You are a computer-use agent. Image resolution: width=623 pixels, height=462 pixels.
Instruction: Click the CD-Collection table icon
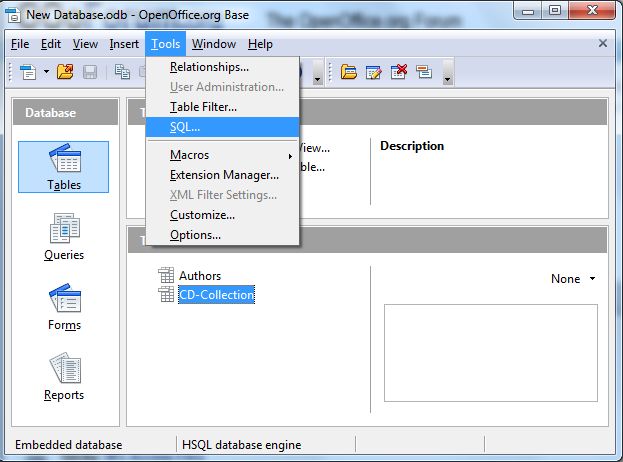click(x=166, y=294)
